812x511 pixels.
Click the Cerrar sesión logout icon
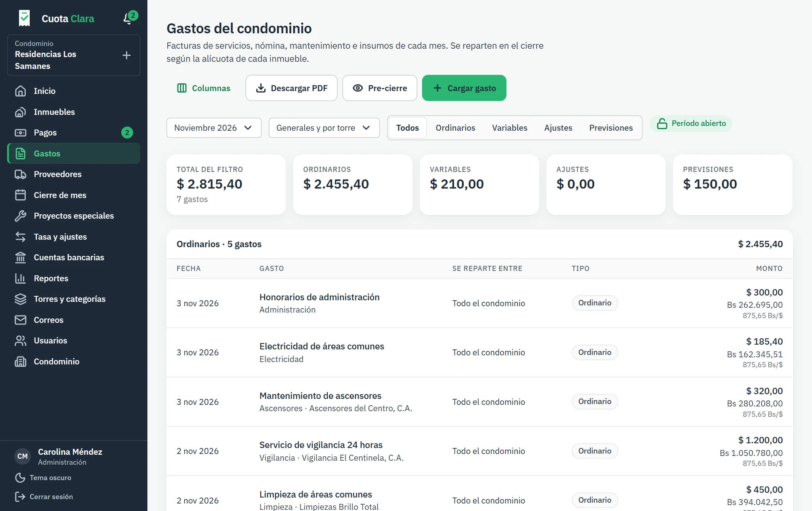[20, 497]
